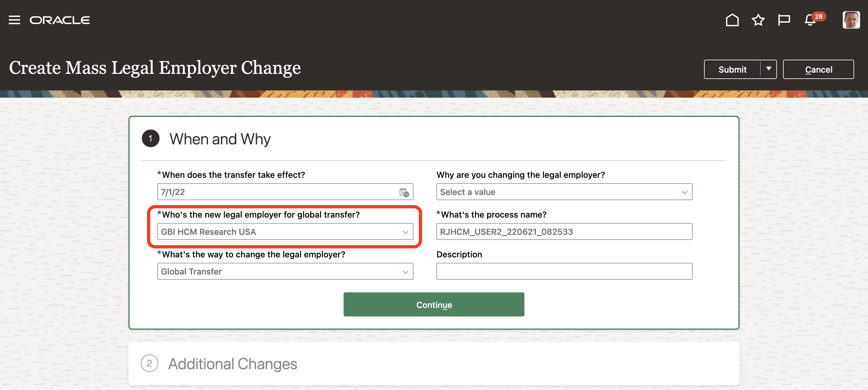Open the user profile avatar menu
868x390 pixels.
tap(851, 20)
